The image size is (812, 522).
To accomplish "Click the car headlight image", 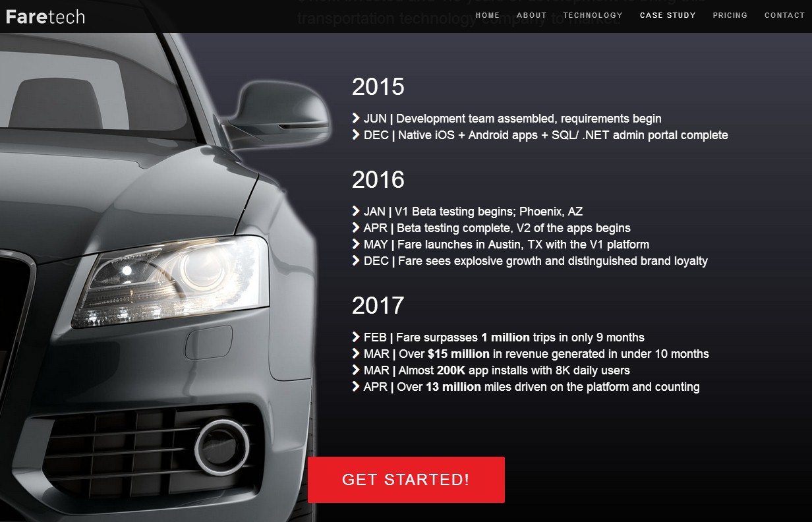I will tap(170, 281).
